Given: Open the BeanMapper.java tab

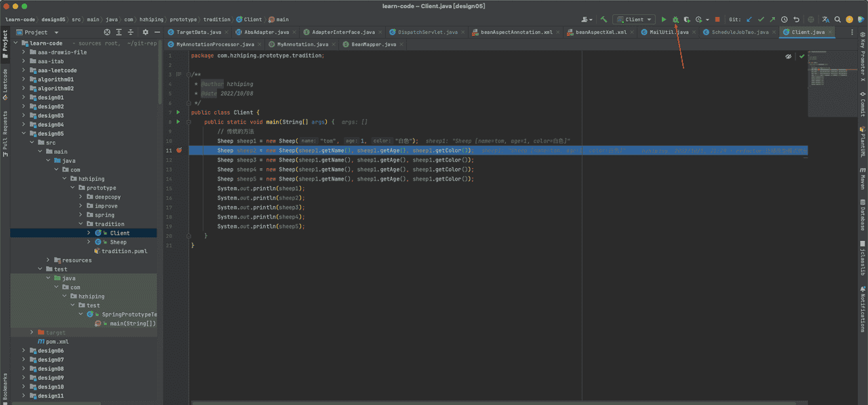Looking at the screenshot, I should [x=373, y=44].
